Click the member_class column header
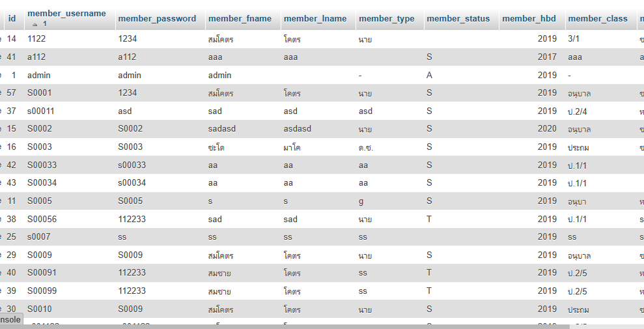644x329 pixels. click(598, 19)
